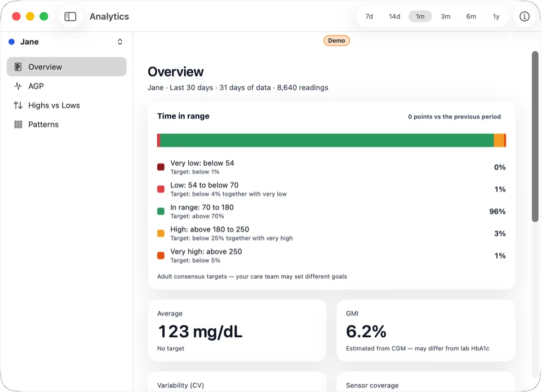Click the vertical scrollbar thumb
Image resolution: width=541 pixels, height=392 pixels.
[535, 136]
